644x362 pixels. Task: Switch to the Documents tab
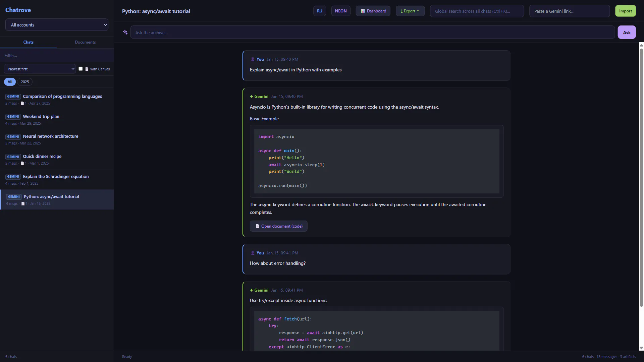85,42
